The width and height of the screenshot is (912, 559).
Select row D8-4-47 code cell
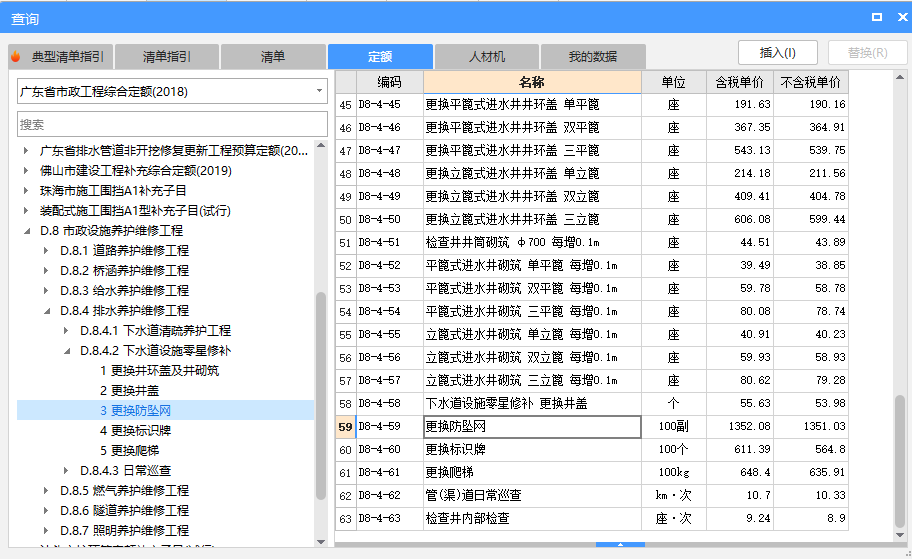[x=390, y=151]
